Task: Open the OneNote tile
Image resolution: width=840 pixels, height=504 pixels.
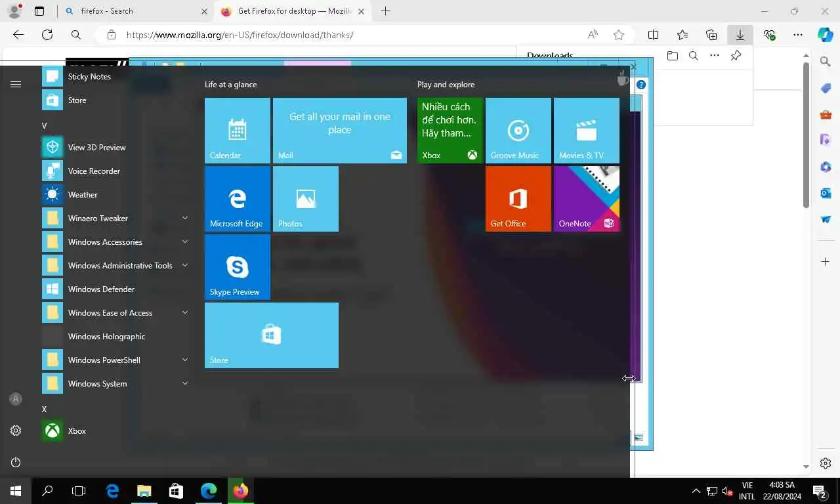Action: coord(587,199)
